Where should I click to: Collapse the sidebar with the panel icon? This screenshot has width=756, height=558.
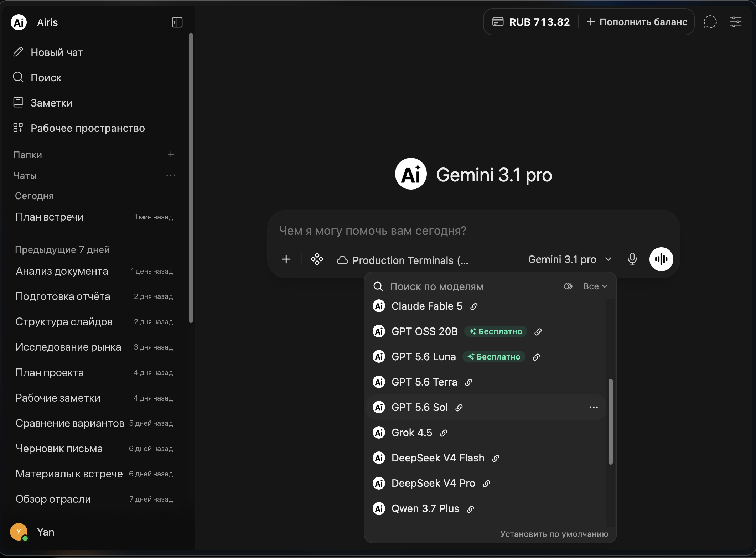pyautogui.click(x=177, y=22)
